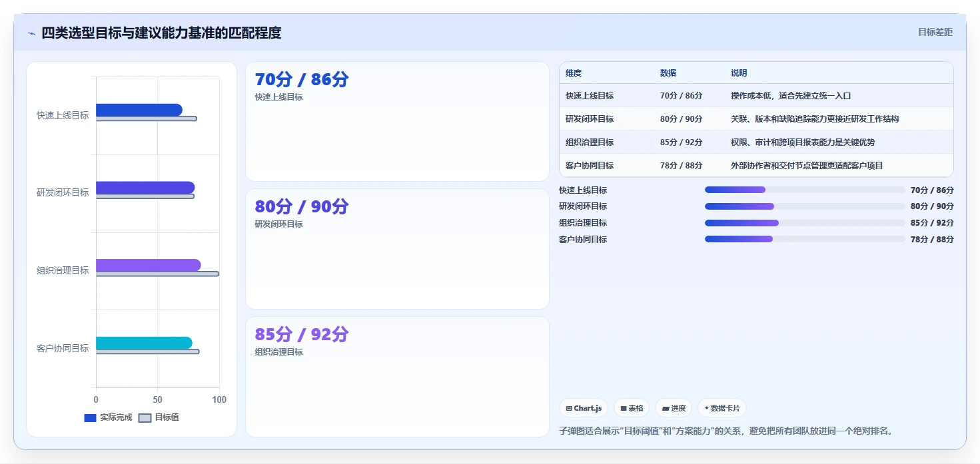Open the 85分 / 92分 data card
The height and width of the screenshot is (464, 980).
click(x=397, y=377)
